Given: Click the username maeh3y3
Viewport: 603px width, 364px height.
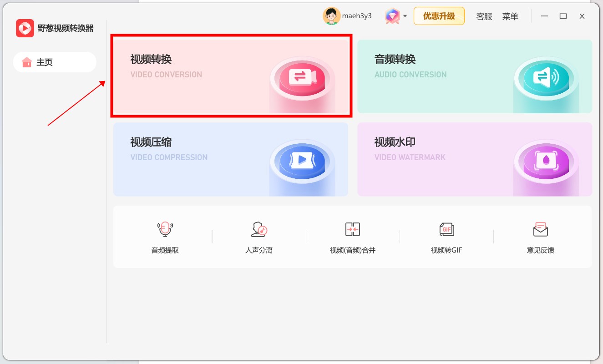Looking at the screenshot, I should click(357, 16).
